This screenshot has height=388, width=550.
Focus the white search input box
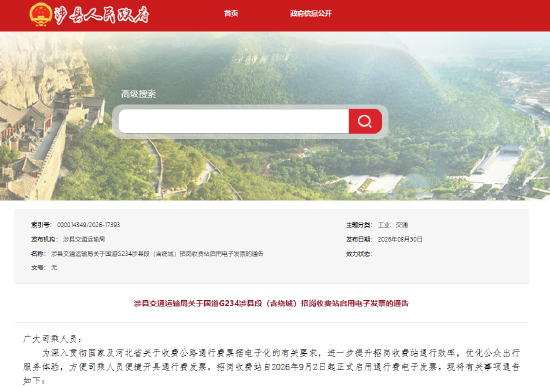234,121
